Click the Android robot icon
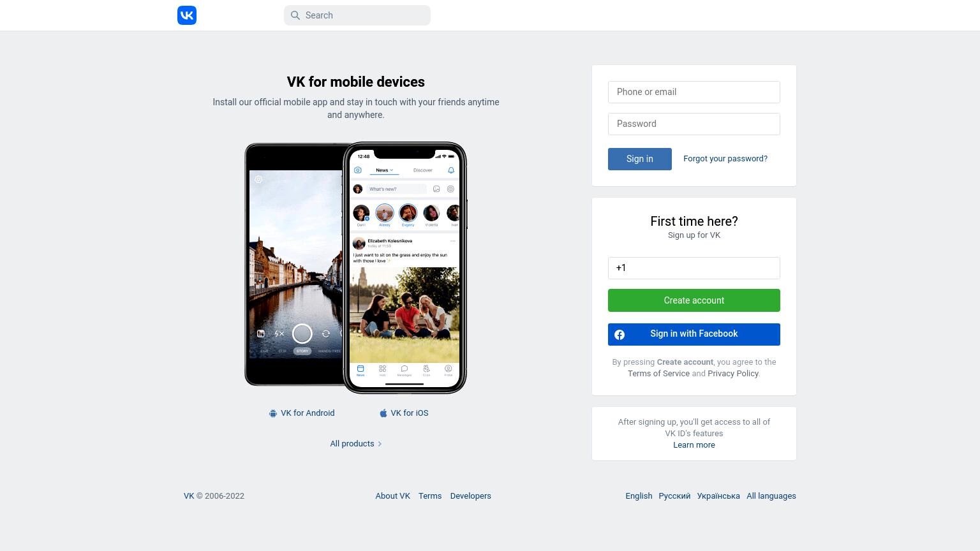 click(273, 413)
